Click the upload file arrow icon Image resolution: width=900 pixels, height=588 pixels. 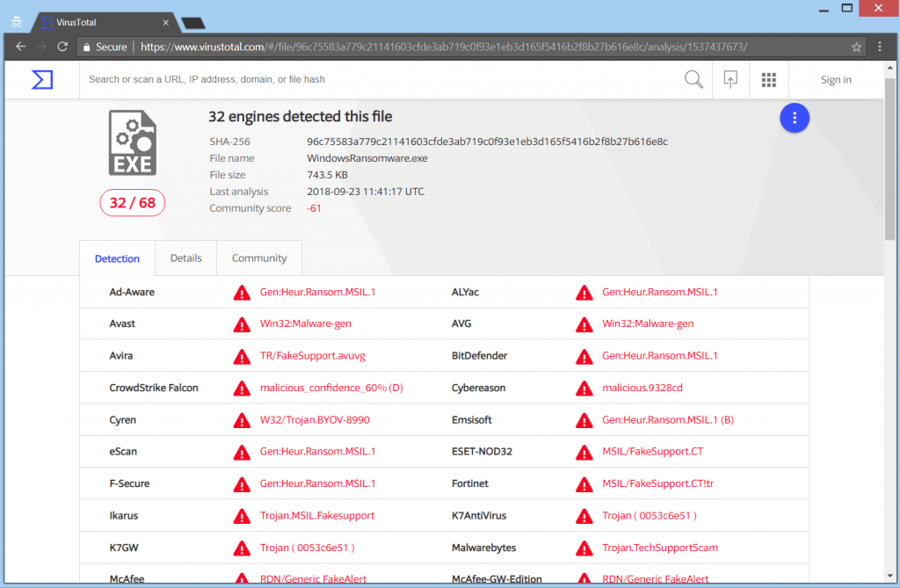click(x=730, y=79)
